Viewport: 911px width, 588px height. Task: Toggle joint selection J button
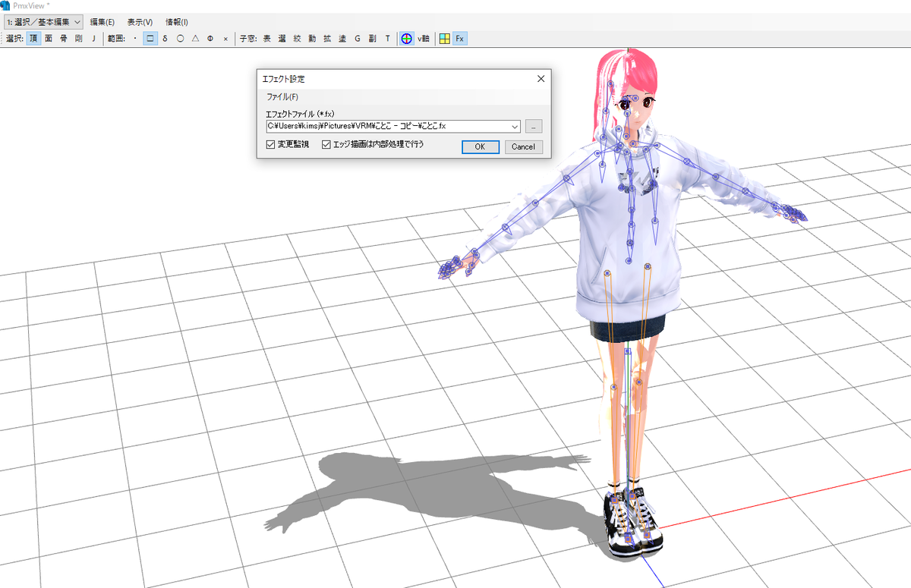click(93, 38)
